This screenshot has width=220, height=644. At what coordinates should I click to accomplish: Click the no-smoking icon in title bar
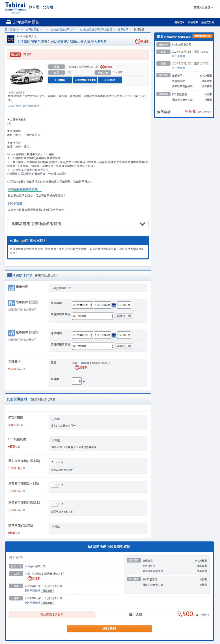pyautogui.click(x=138, y=42)
